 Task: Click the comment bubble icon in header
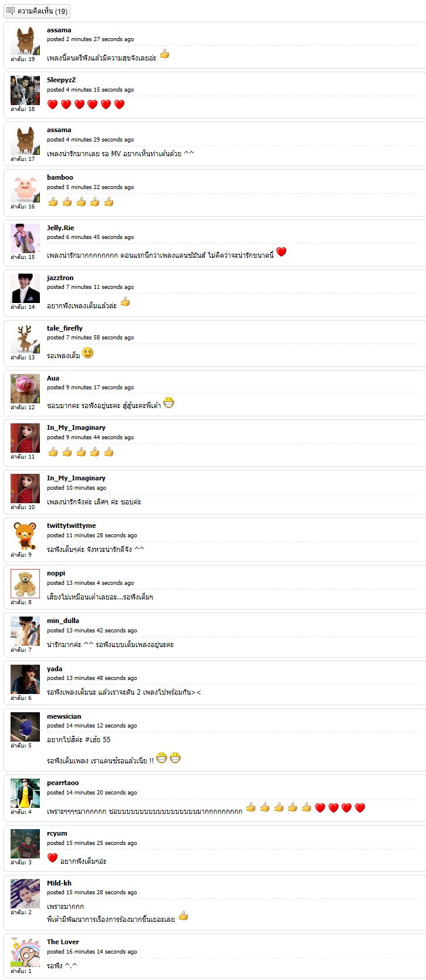click(x=10, y=11)
